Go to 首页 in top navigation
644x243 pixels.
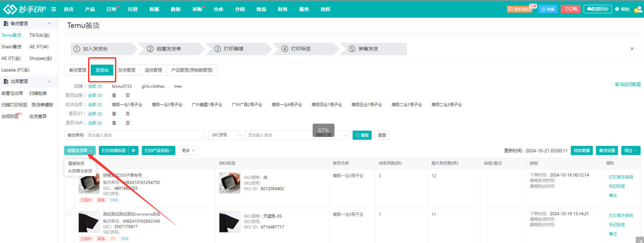[x=69, y=9]
